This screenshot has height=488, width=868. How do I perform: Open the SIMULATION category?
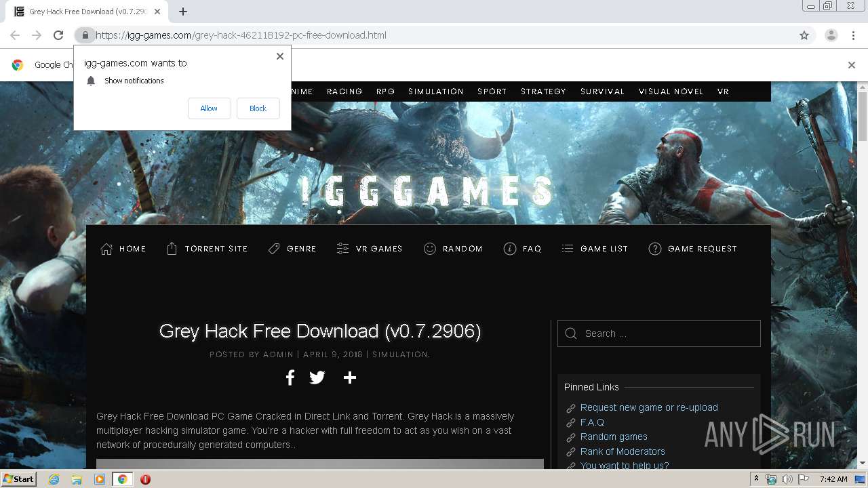436,91
